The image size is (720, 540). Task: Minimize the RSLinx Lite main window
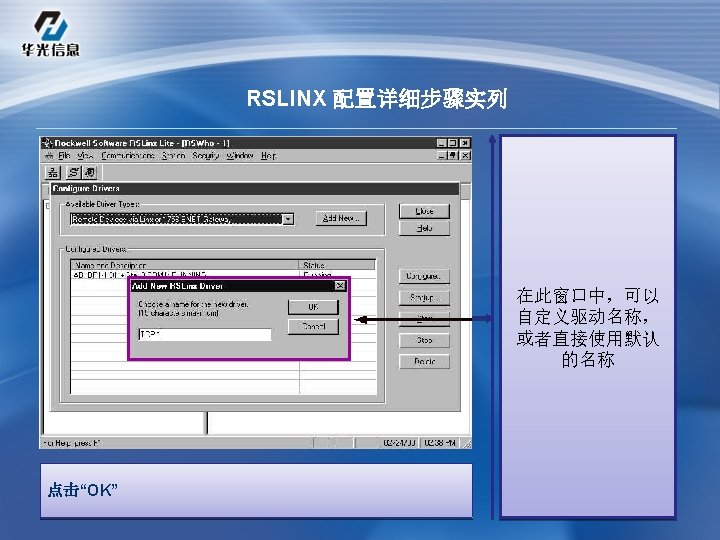click(x=441, y=143)
